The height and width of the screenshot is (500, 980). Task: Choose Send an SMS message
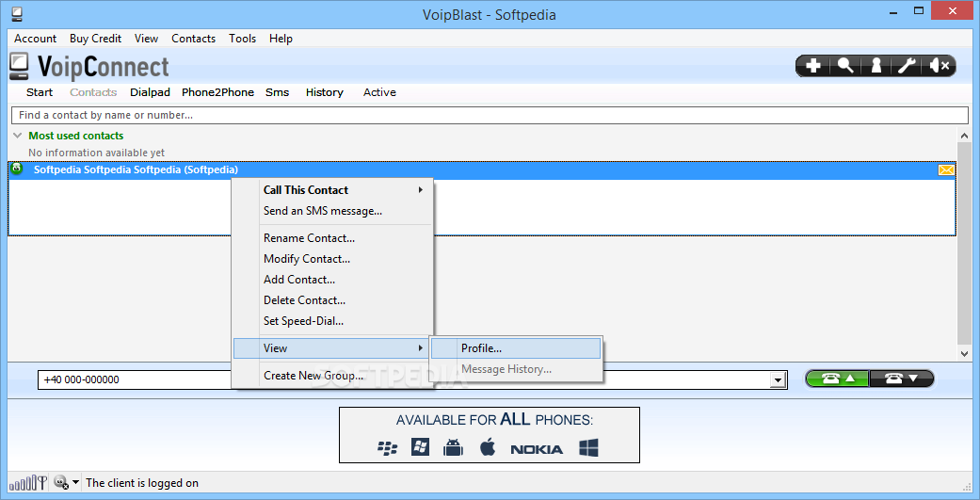click(x=332, y=211)
